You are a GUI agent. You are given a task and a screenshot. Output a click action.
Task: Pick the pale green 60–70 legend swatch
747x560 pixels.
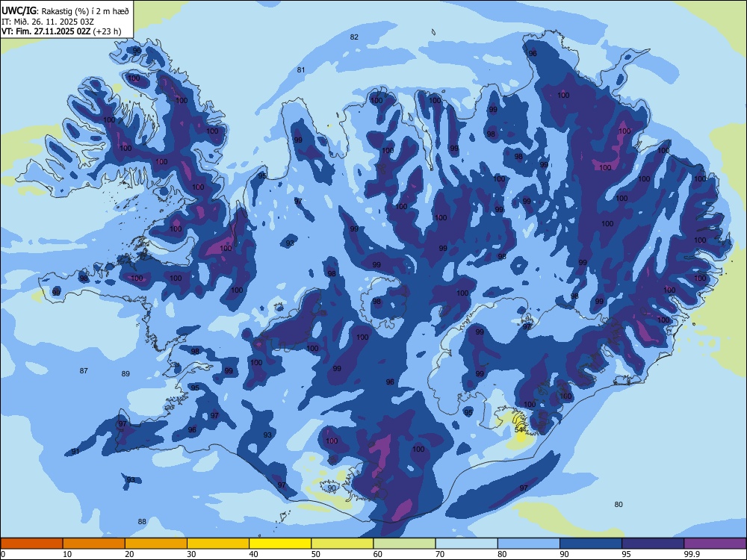(x=404, y=544)
